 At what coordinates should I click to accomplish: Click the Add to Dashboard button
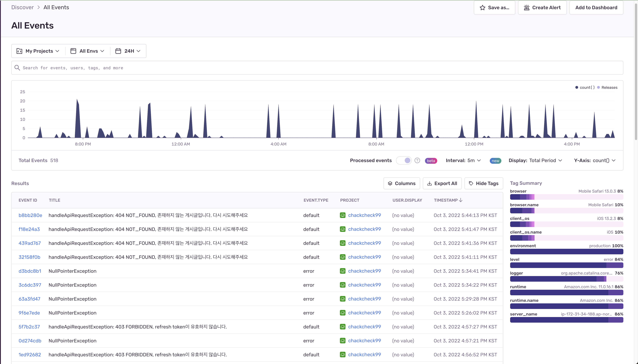click(596, 8)
